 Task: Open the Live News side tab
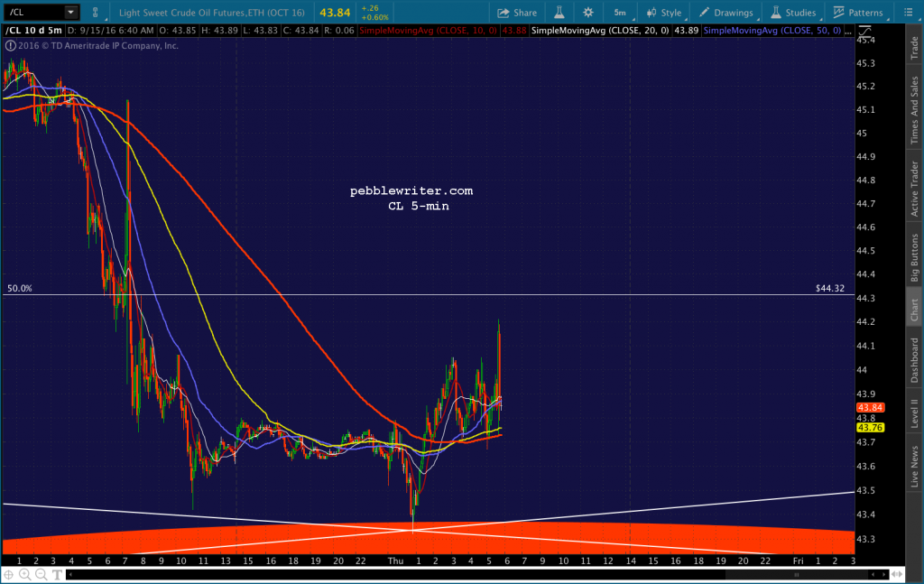914,466
